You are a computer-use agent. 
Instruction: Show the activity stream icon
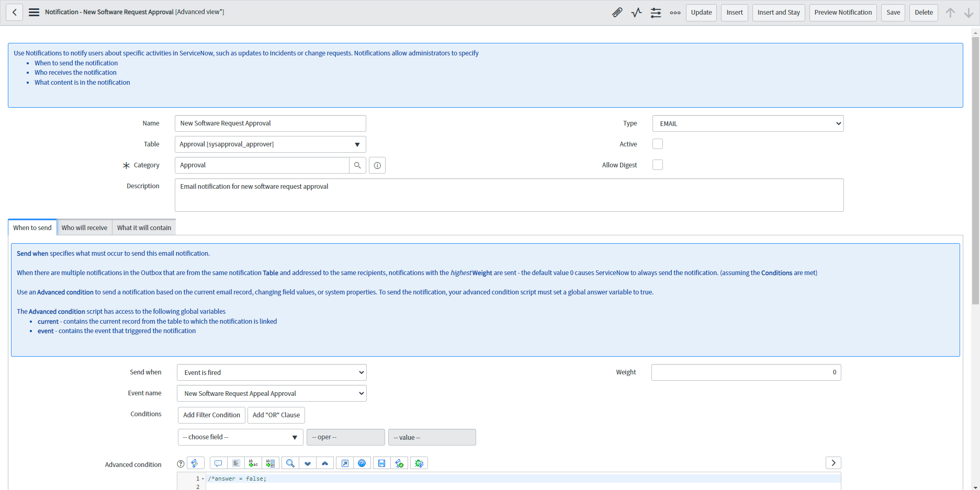point(636,13)
